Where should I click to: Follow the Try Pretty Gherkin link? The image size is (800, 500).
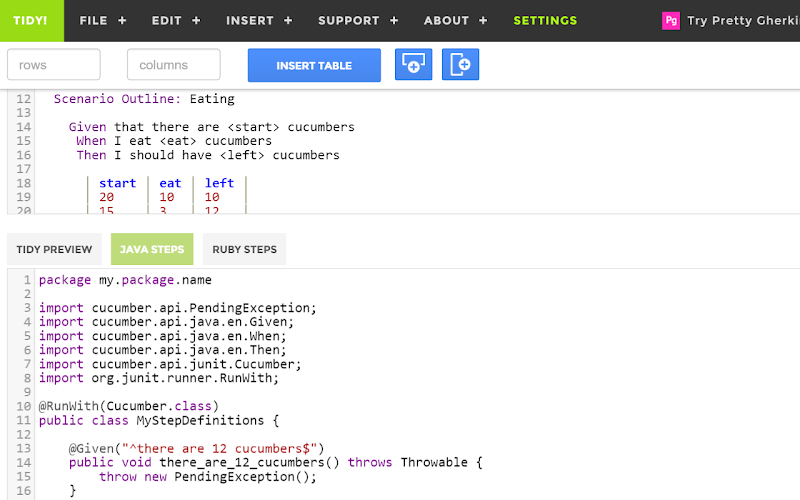point(743,20)
